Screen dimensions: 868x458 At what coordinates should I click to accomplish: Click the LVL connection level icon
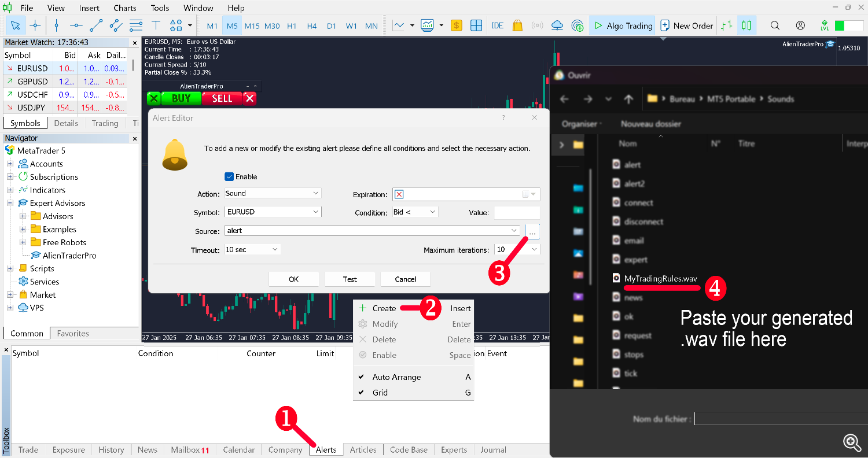coord(825,25)
